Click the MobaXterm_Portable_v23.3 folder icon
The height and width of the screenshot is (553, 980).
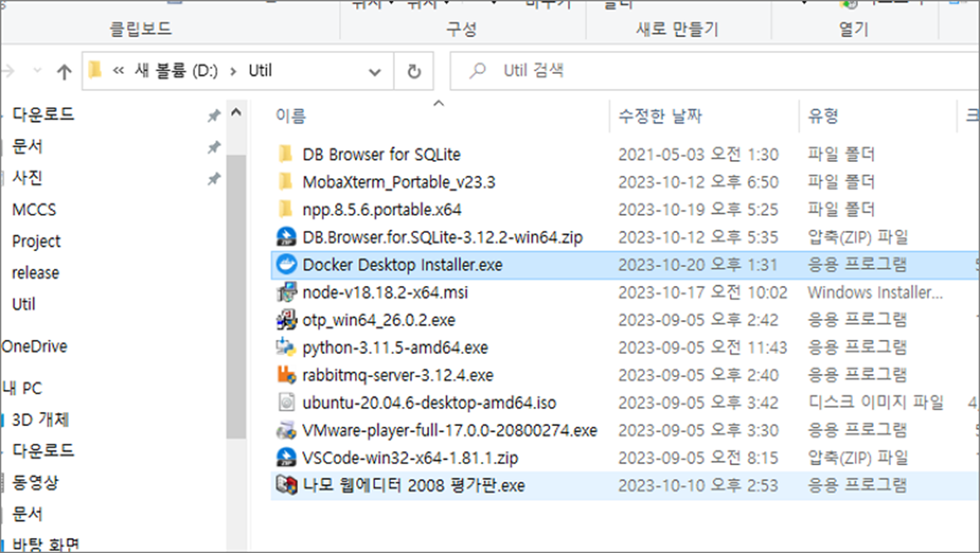click(285, 182)
